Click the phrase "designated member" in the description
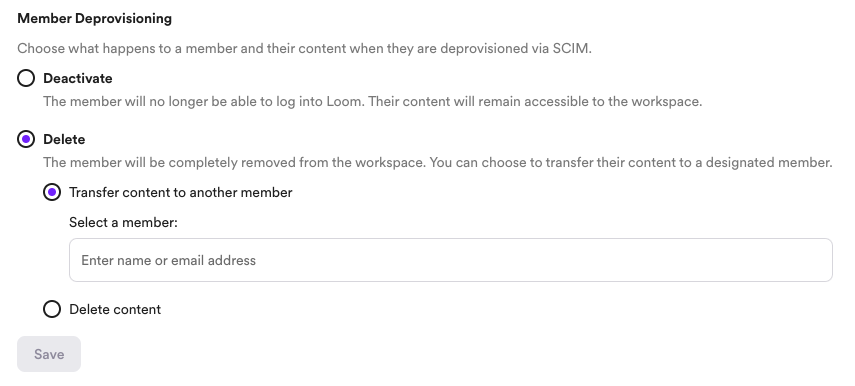This screenshot has height=386, width=855. tap(769, 163)
